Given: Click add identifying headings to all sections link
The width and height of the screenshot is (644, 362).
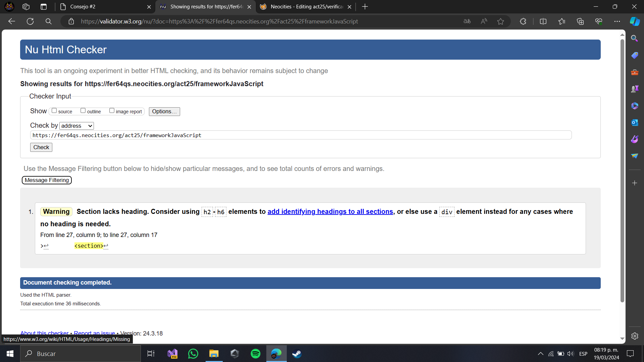Looking at the screenshot, I should pos(330,211).
